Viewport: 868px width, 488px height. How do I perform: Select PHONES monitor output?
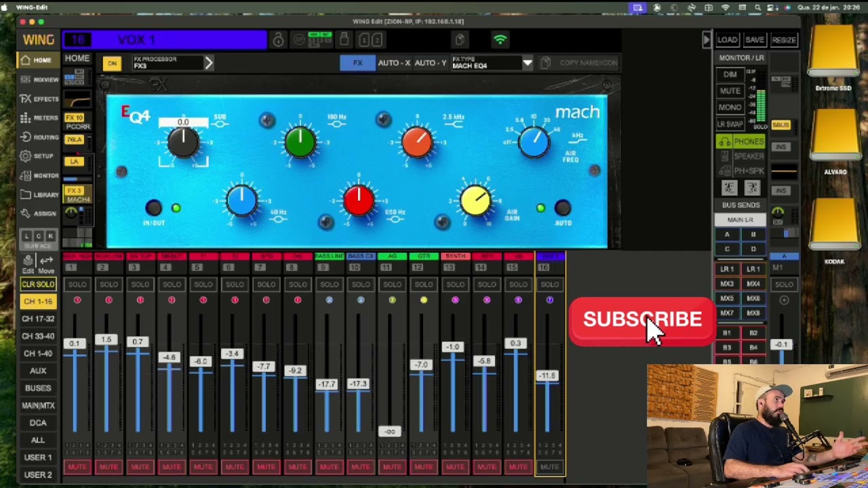[741, 142]
